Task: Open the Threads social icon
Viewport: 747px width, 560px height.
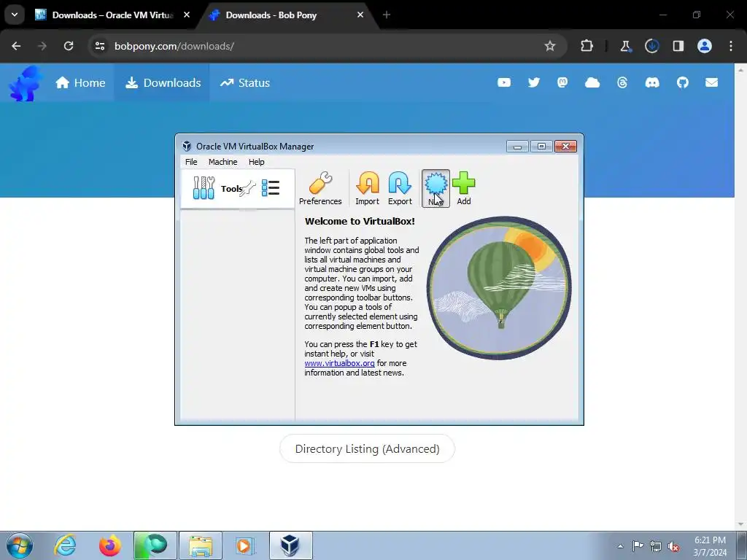Action: pyautogui.click(x=622, y=83)
